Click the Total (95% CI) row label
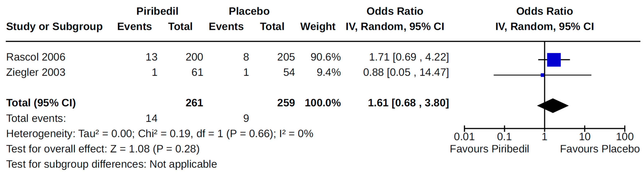This screenshot has height=174, width=644. pos(41,103)
